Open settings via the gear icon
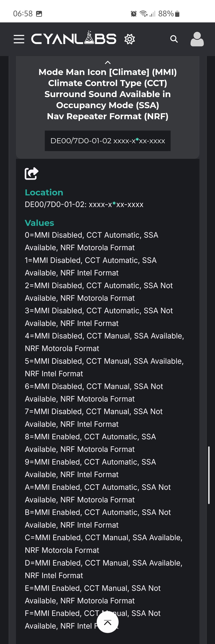This screenshot has height=644, width=215. (129, 39)
